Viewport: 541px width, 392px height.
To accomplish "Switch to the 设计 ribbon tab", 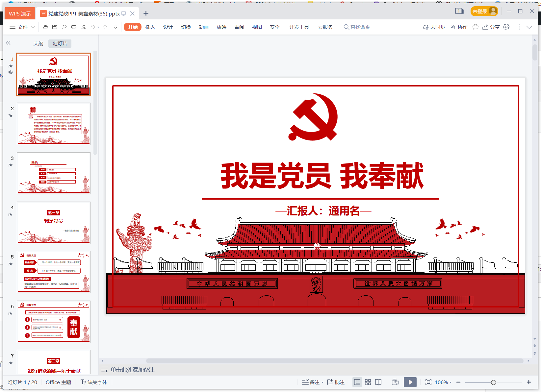I will click(x=168, y=27).
